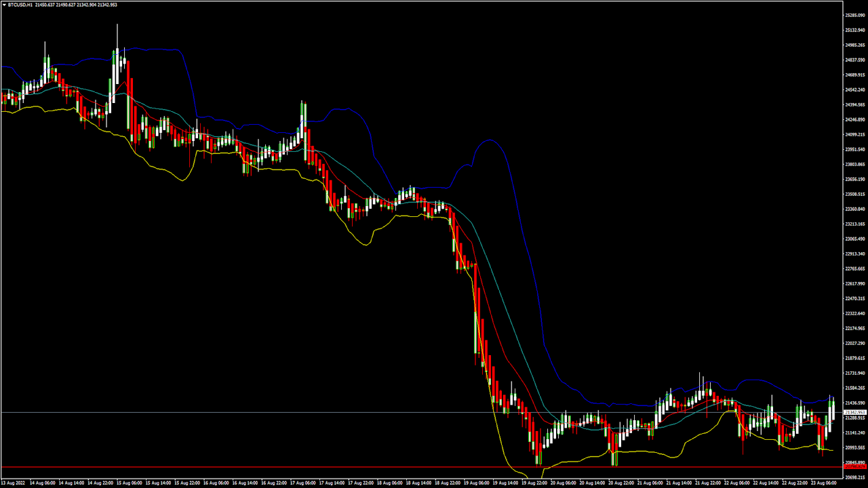The width and height of the screenshot is (868, 488).
Task: Click the 24394.565 price axis label
Action: [856, 104]
